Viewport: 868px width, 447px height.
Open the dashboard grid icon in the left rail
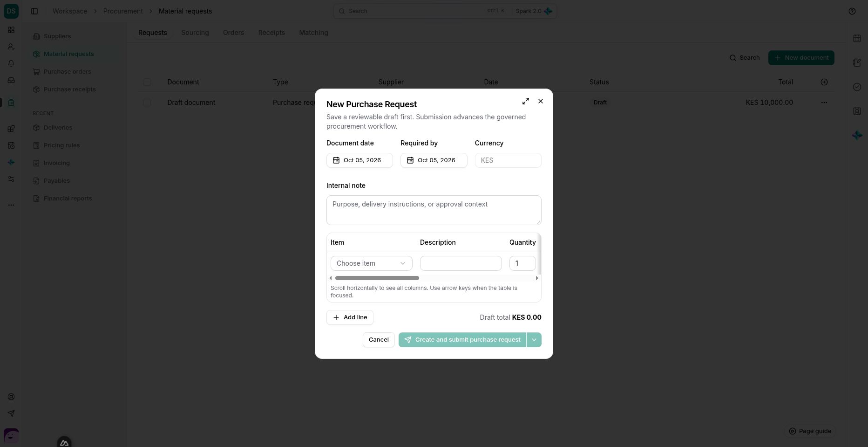[11, 30]
